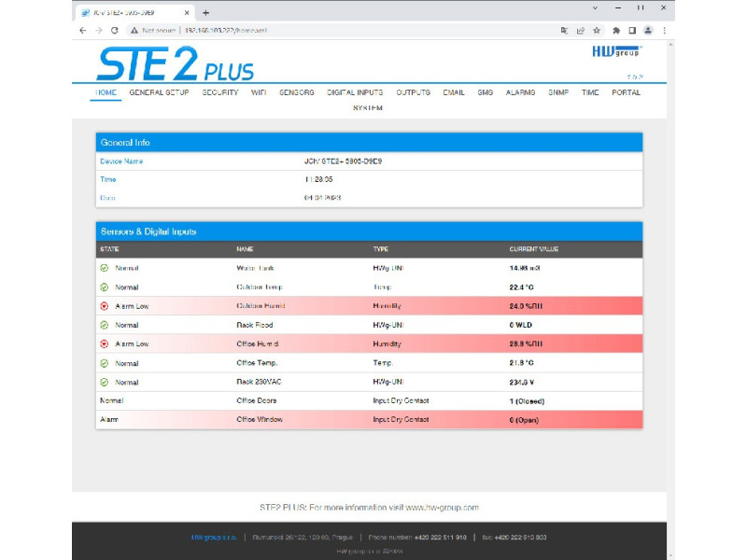Click the 0 (Open) current value

(524, 421)
